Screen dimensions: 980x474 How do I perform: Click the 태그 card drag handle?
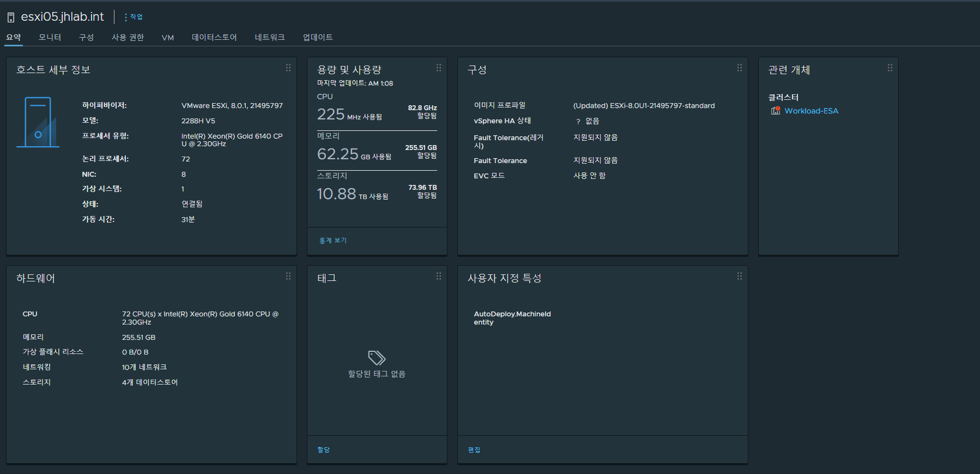click(439, 276)
